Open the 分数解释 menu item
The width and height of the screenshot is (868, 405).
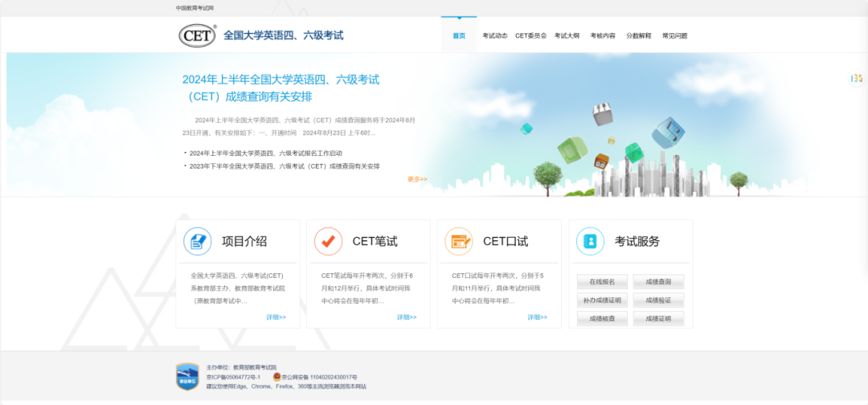click(x=639, y=35)
